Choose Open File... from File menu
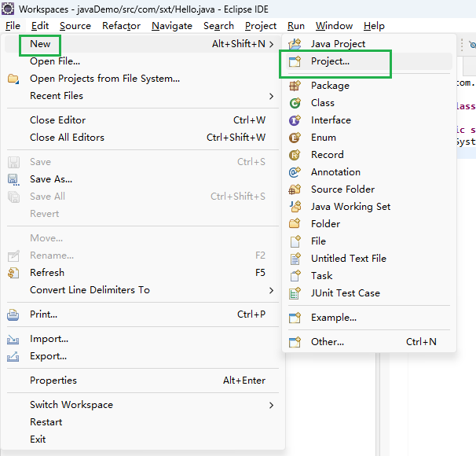This screenshot has height=456, width=476. click(x=142, y=61)
